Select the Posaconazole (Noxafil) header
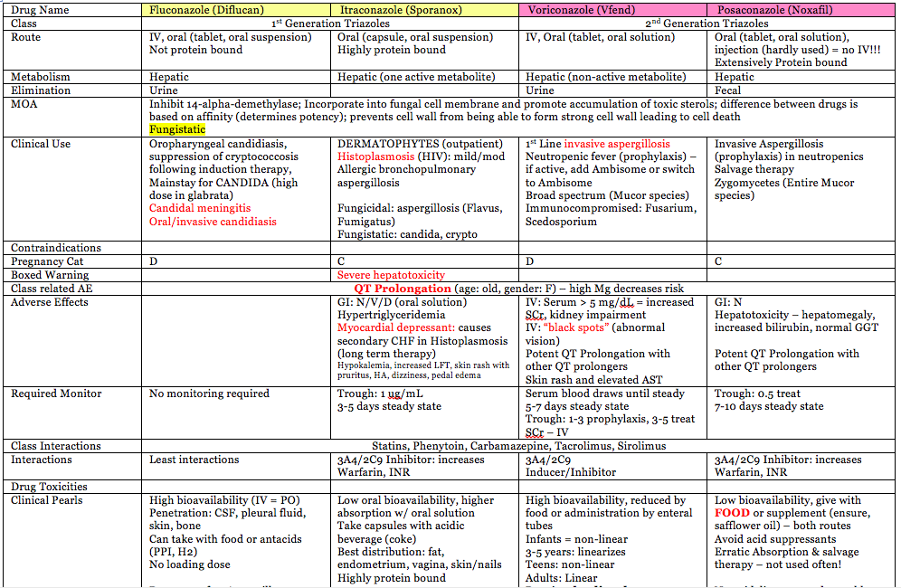 pyautogui.click(x=801, y=10)
